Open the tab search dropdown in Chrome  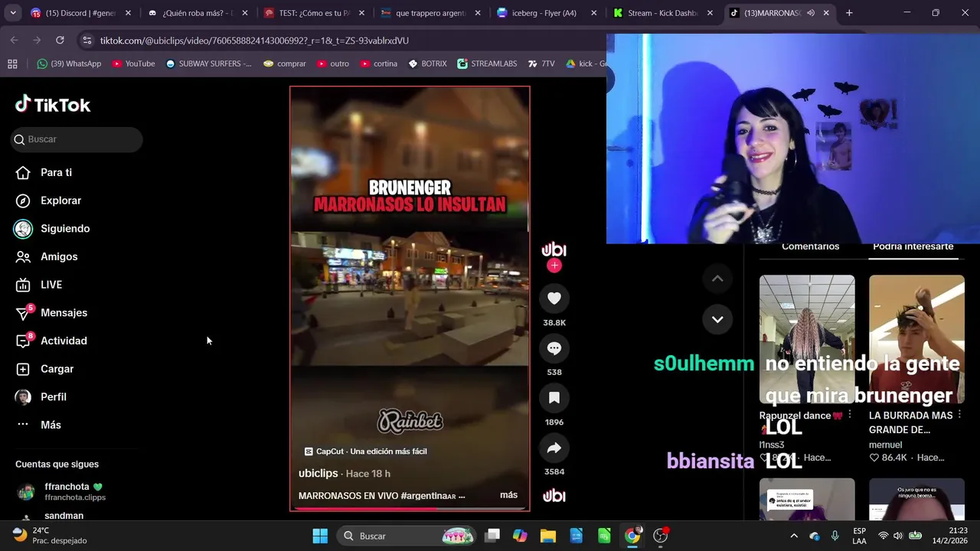tap(12, 13)
